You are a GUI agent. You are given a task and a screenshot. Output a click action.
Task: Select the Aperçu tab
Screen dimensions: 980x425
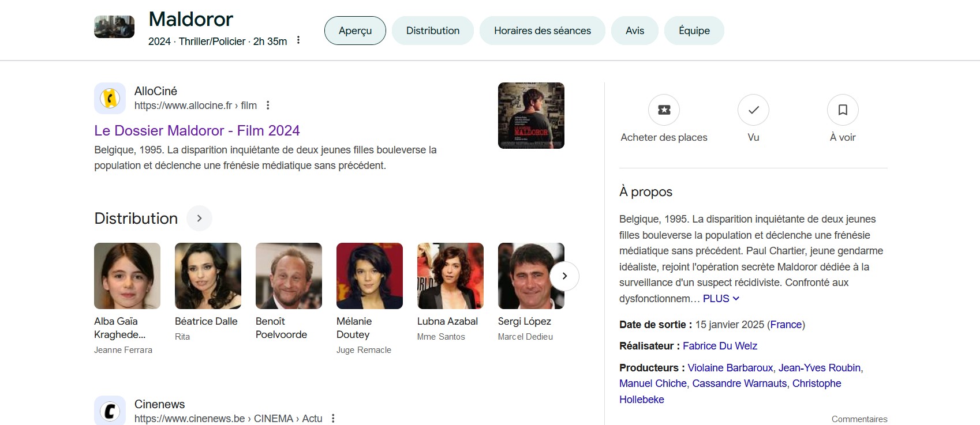click(355, 31)
